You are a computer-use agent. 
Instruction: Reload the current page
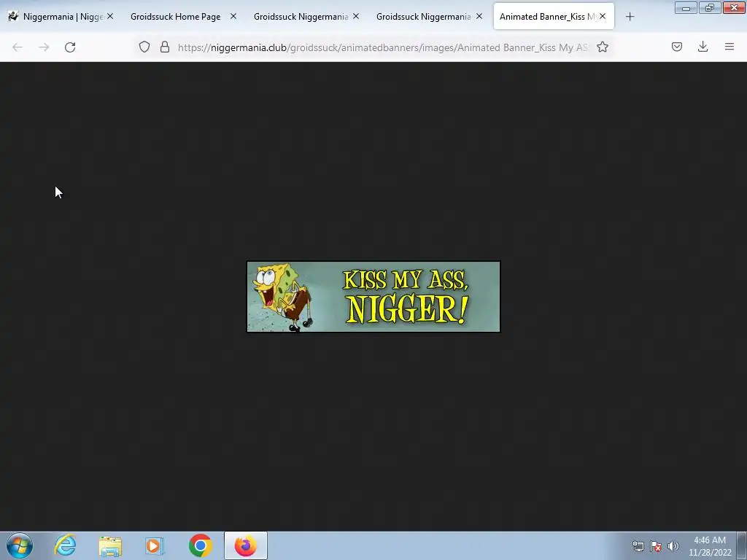70,47
